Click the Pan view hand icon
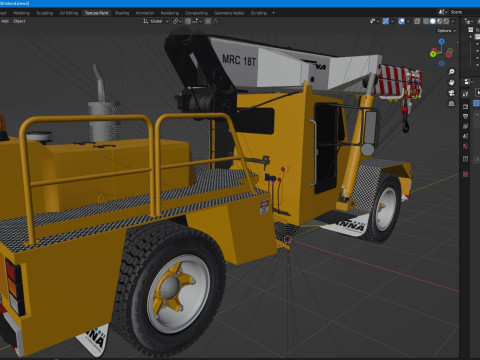The width and height of the screenshot is (480, 360). click(452, 82)
